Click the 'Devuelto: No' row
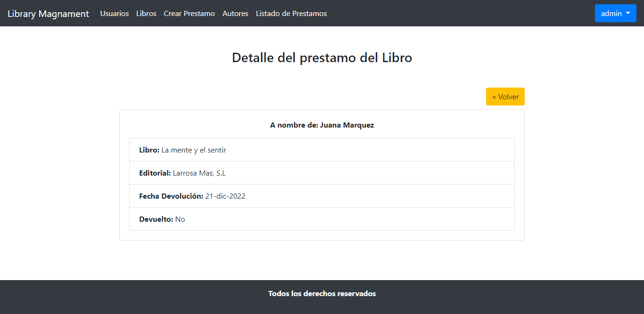 click(322, 219)
